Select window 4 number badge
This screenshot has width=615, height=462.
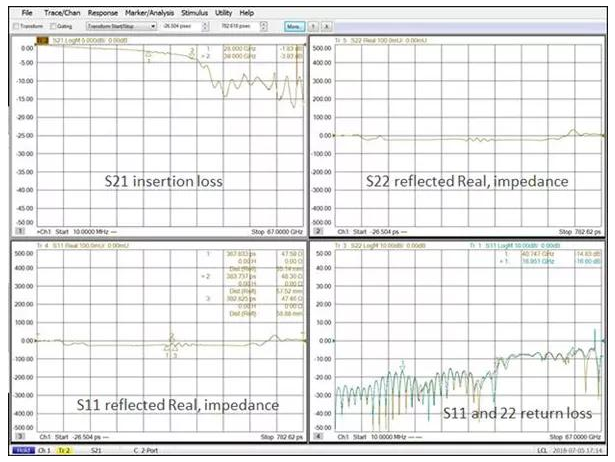319,437
